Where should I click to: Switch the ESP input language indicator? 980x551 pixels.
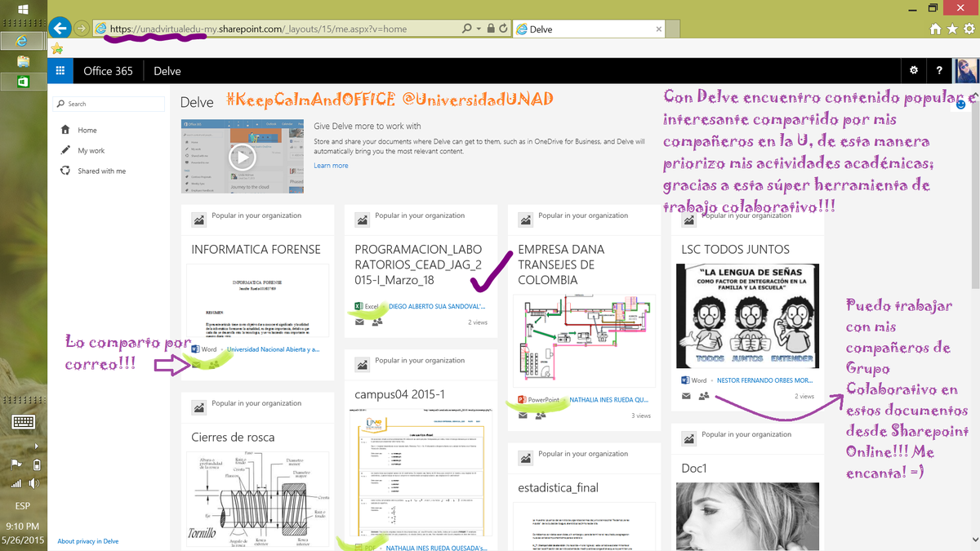[x=23, y=506]
